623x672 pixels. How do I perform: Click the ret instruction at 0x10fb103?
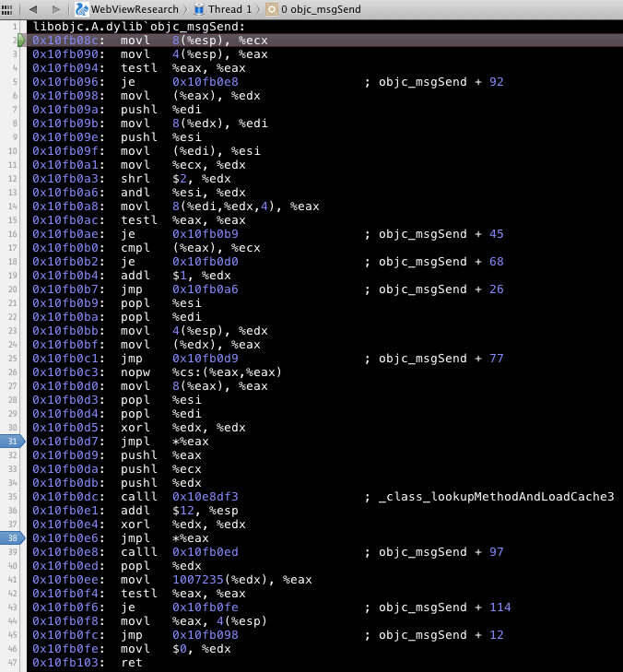(132, 663)
